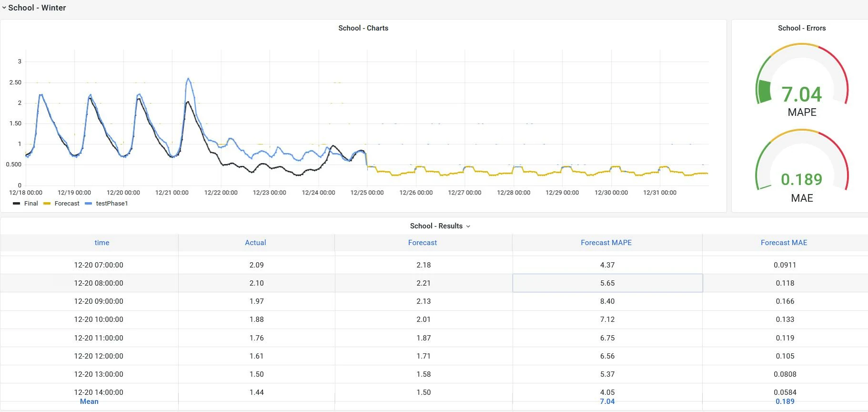Click the Forecast value 2.21

coord(424,283)
